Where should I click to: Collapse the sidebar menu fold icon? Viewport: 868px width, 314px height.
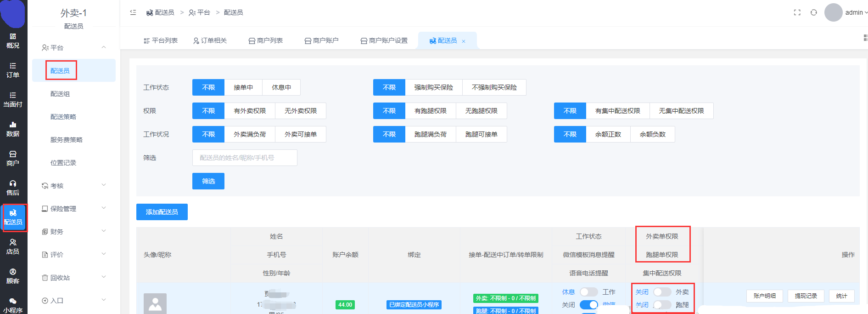pyautogui.click(x=133, y=12)
